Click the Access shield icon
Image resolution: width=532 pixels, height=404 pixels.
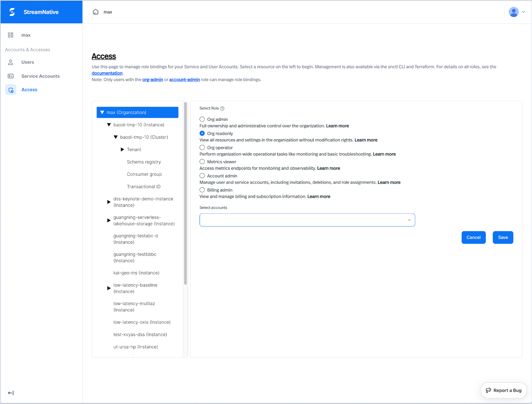point(11,90)
